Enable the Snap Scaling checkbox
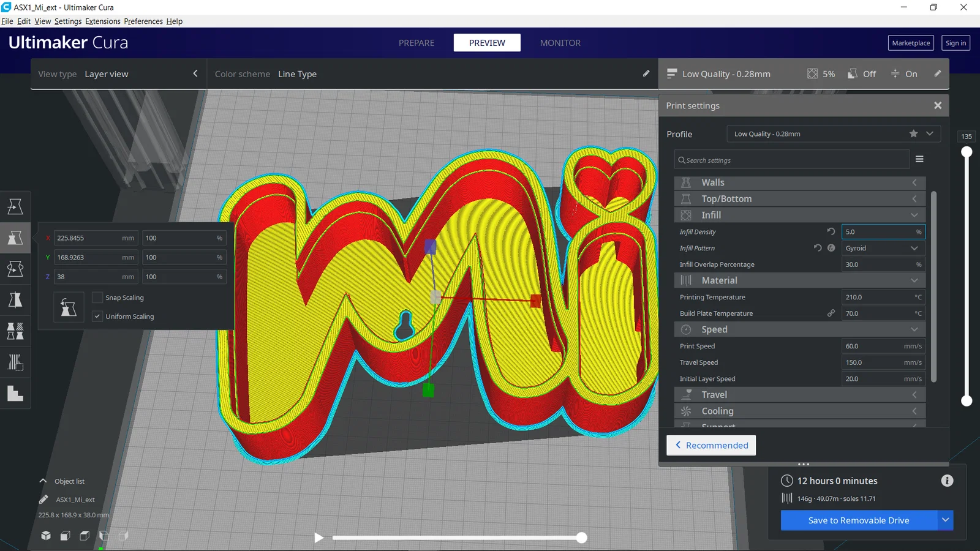 pyautogui.click(x=97, y=298)
